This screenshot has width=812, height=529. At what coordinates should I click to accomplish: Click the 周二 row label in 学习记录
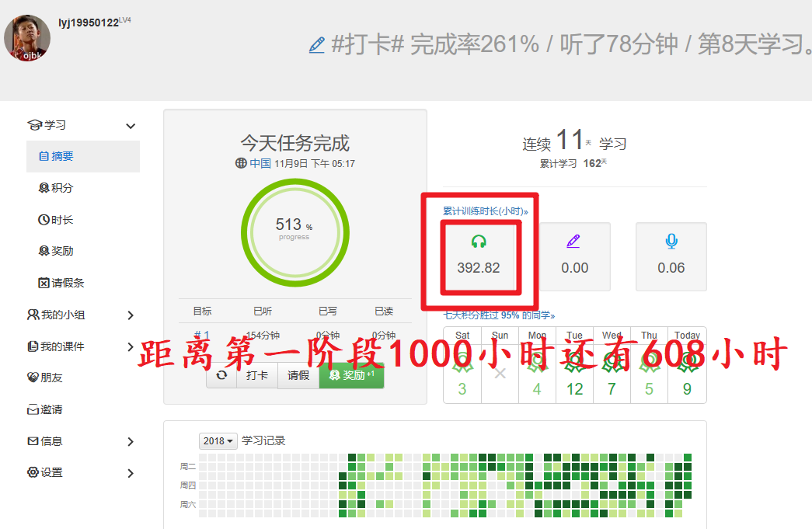coord(188,467)
